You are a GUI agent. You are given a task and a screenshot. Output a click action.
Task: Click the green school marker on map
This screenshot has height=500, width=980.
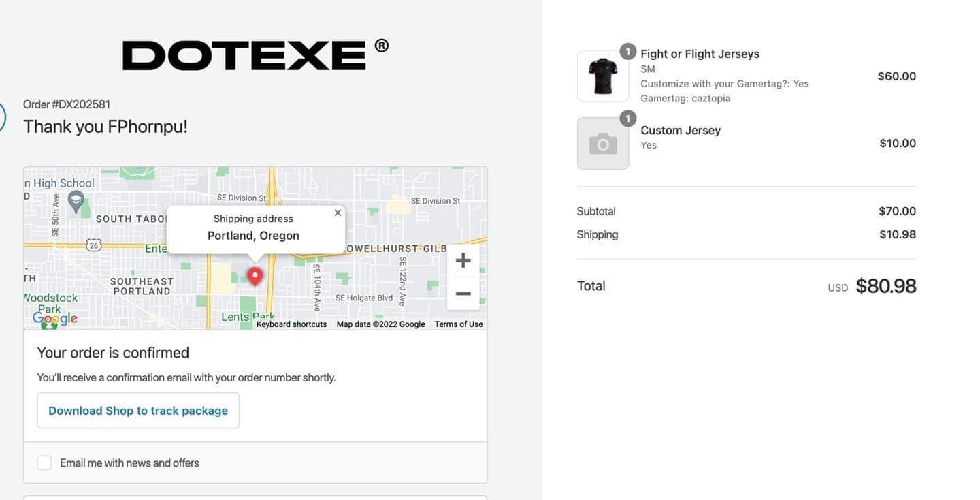click(x=76, y=201)
